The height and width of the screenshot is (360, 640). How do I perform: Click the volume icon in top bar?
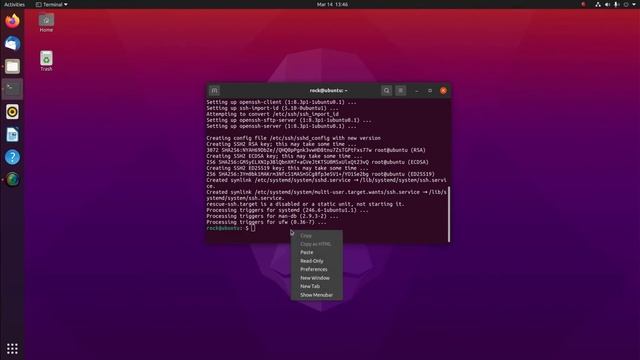point(607,4)
